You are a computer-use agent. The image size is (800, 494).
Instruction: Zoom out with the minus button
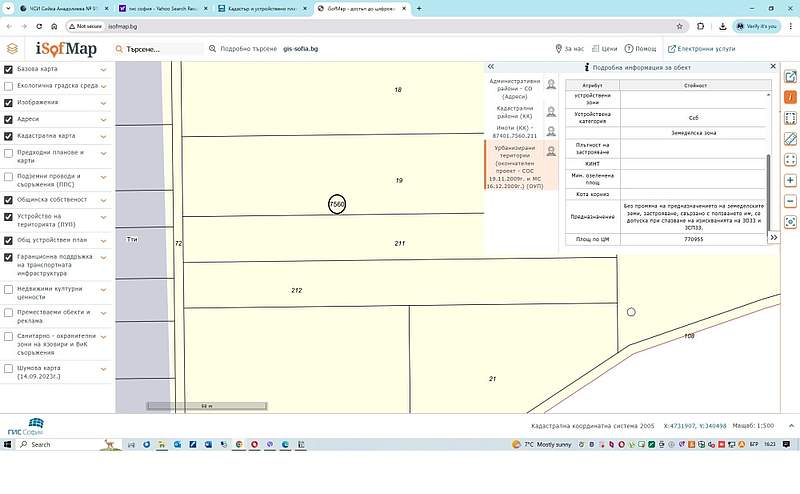790,201
